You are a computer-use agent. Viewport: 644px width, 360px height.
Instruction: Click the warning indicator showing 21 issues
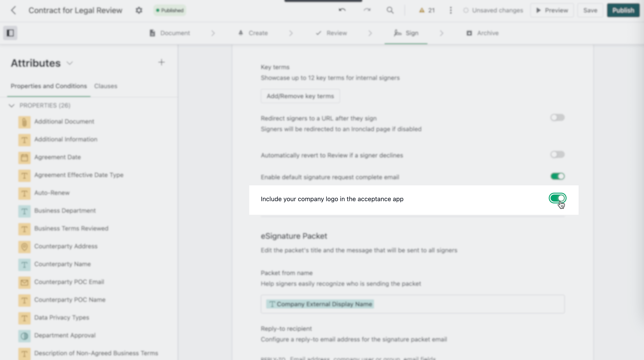point(426,10)
